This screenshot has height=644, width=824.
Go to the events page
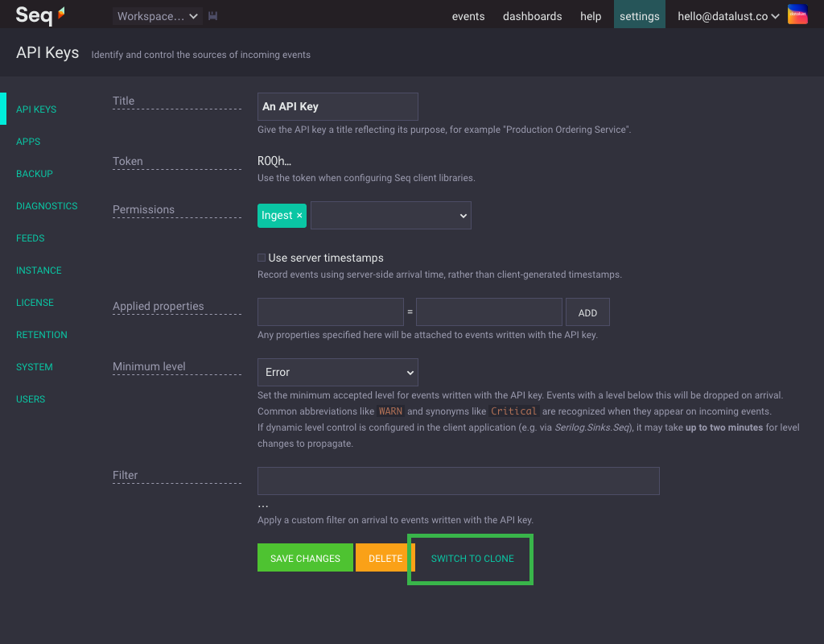(x=468, y=15)
